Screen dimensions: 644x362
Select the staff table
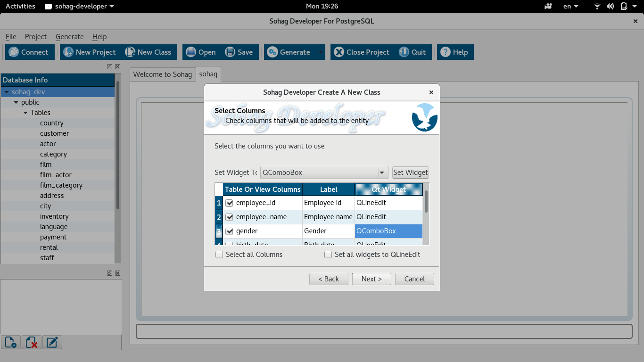point(47,258)
